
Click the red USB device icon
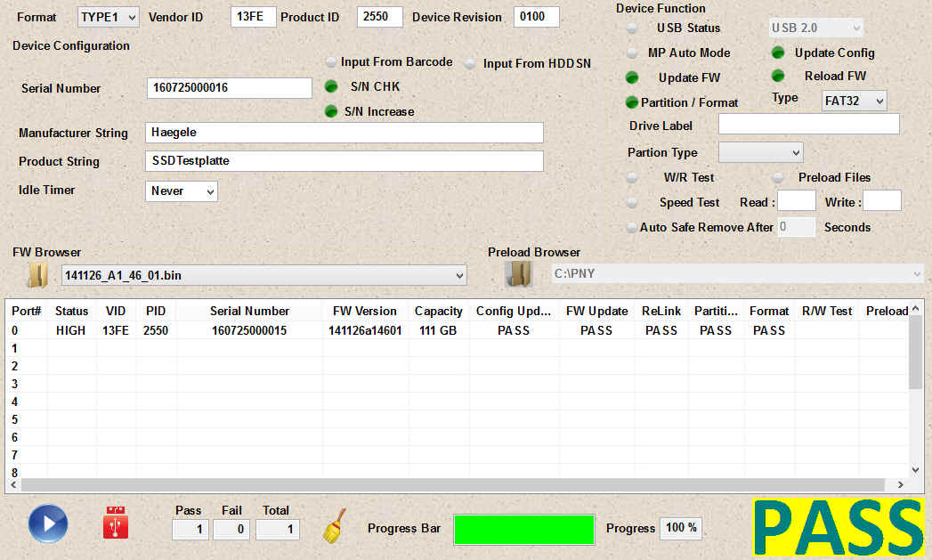(116, 523)
